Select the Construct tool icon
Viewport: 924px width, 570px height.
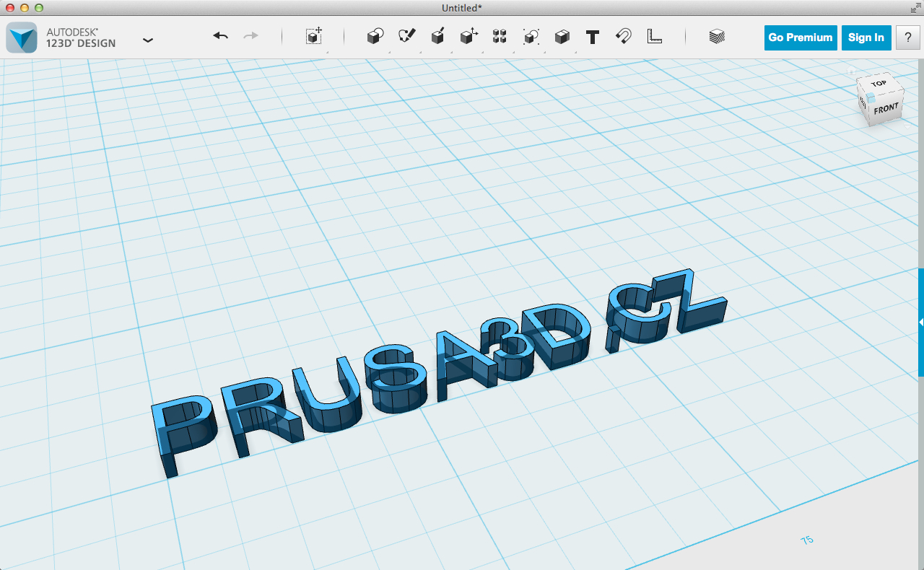pos(437,37)
